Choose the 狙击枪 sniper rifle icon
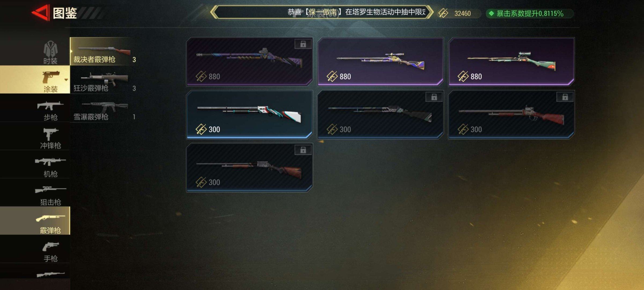 tap(50, 190)
